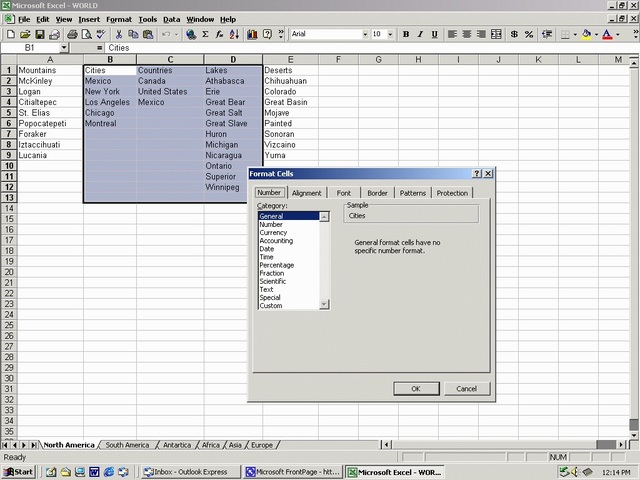This screenshot has width=640, height=480.
Task: Sort ascending with the A-Z icon
Action: [x=234, y=34]
